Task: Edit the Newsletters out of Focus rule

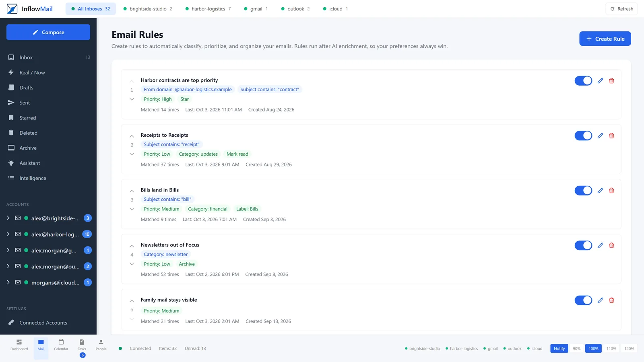Action: tap(600, 245)
